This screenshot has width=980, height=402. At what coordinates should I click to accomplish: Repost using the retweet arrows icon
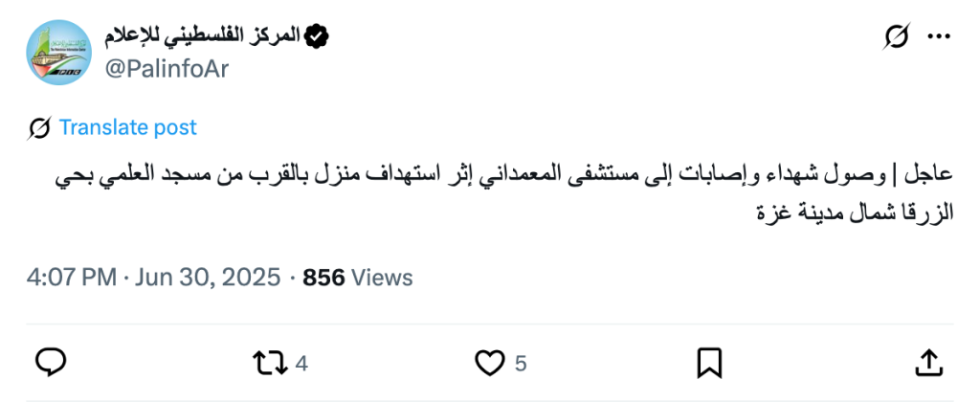click(x=268, y=362)
